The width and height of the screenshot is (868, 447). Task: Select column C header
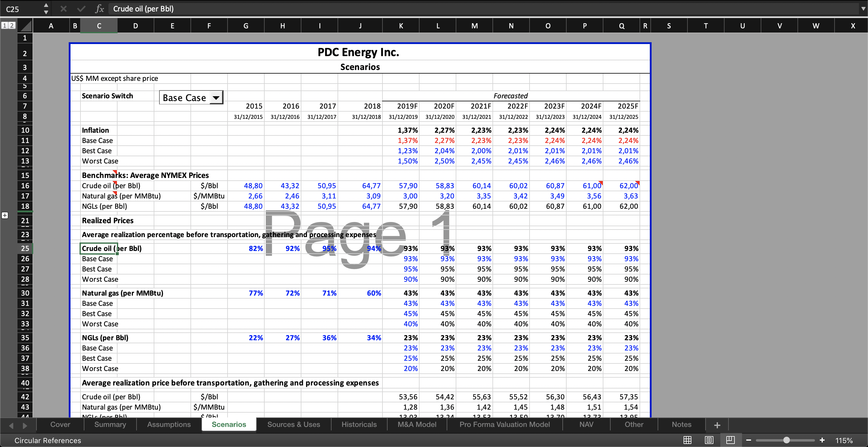(x=99, y=26)
